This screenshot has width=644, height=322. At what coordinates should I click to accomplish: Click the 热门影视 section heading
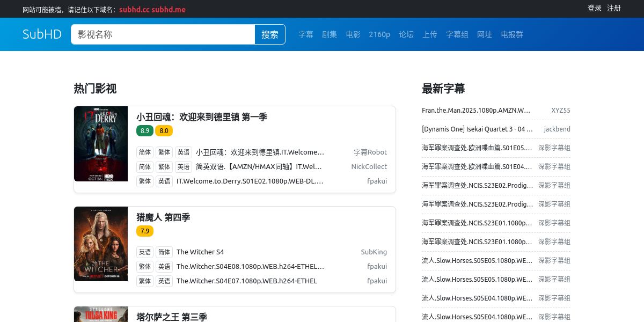tap(95, 89)
